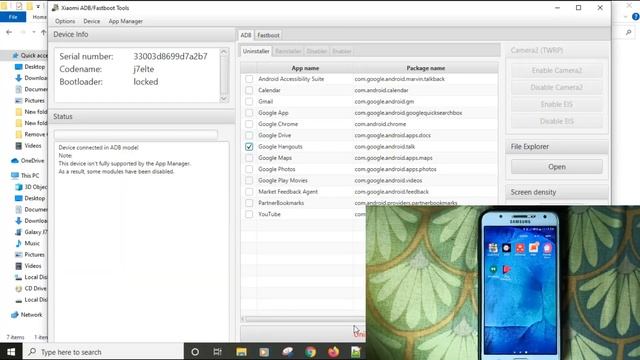This screenshot has width=640, height=360.
Task: Click the Xiaomi ADB/Fastboot Tools title icon
Action: pos(56,8)
